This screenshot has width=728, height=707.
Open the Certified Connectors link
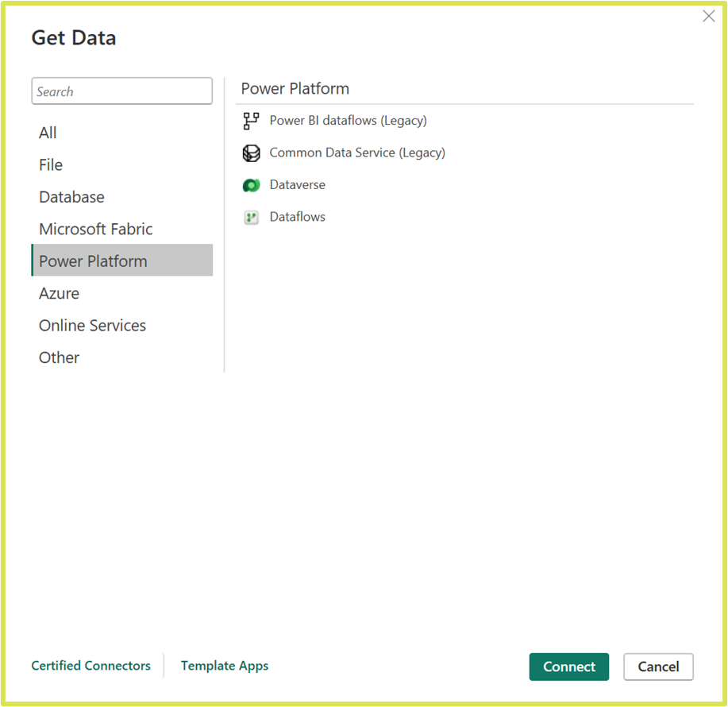(91, 666)
